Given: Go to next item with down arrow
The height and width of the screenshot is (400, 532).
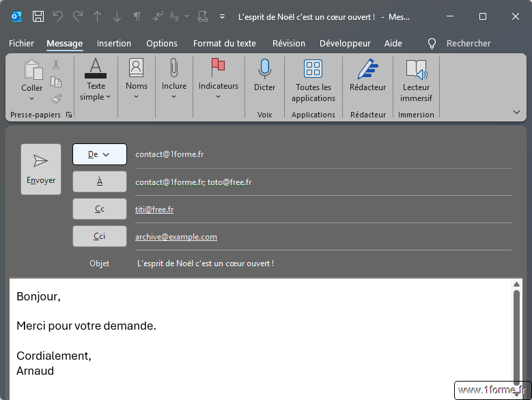Looking at the screenshot, I should [117, 16].
